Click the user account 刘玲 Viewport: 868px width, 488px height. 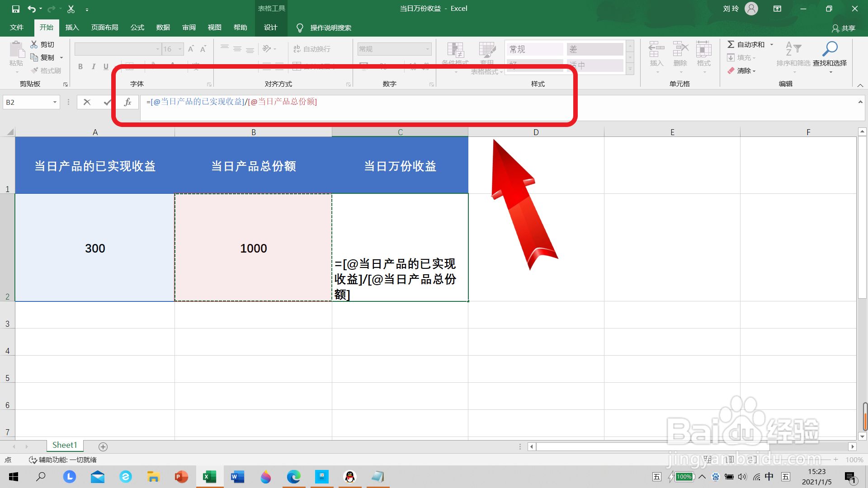pos(741,9)
